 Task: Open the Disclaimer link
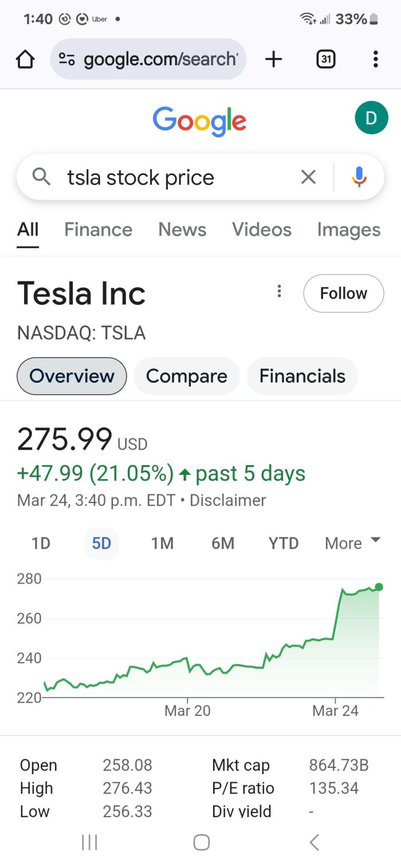[227, 501]
